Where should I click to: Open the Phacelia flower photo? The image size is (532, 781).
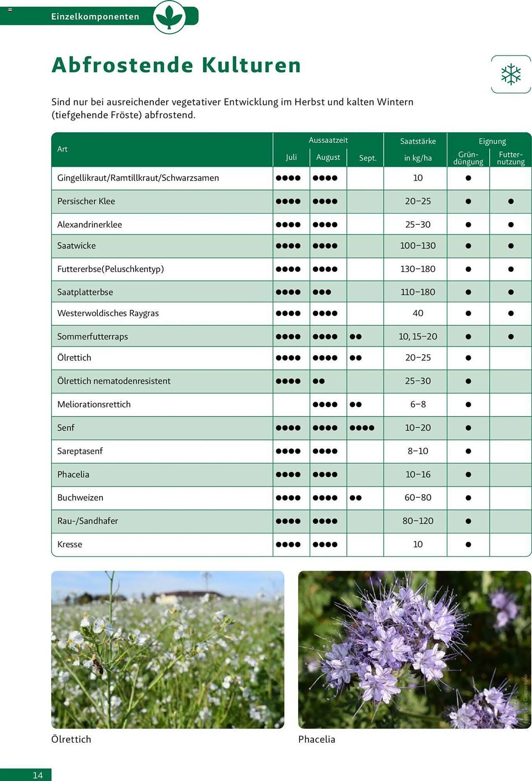pos(414,649)
